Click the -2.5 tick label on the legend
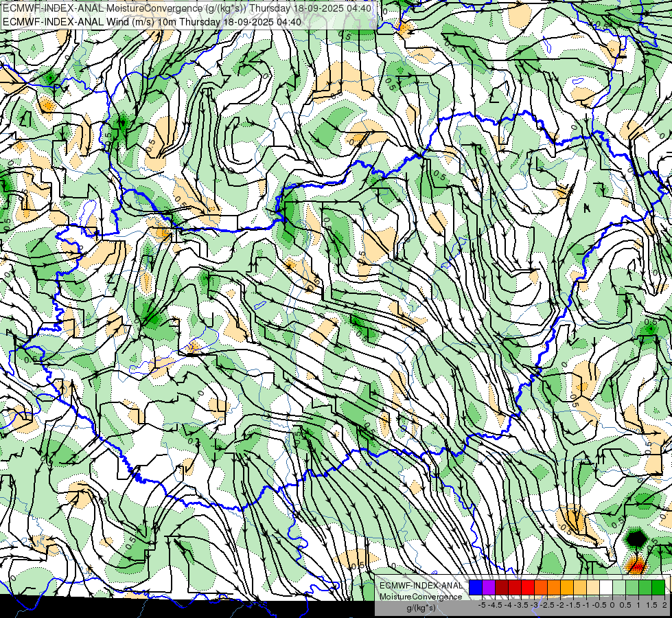 [x=547, y=605]
